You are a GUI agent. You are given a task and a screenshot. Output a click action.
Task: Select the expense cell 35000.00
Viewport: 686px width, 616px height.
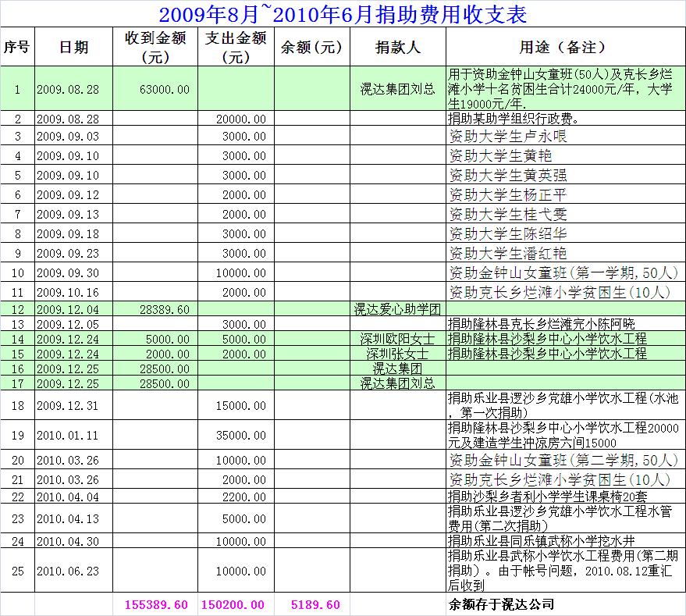pyautogui.click(x=236, y=435)
